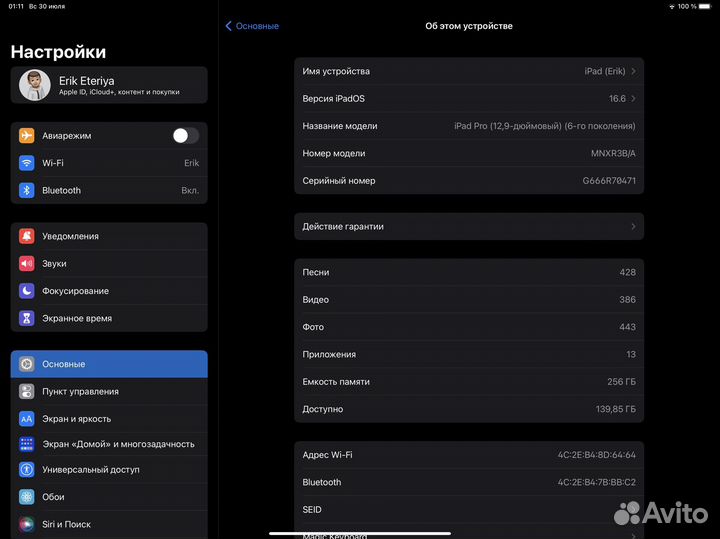Viewport: 720px width, 539px height.
Task: Tap the Пункт управления switches icon
Action: [27, 392]
